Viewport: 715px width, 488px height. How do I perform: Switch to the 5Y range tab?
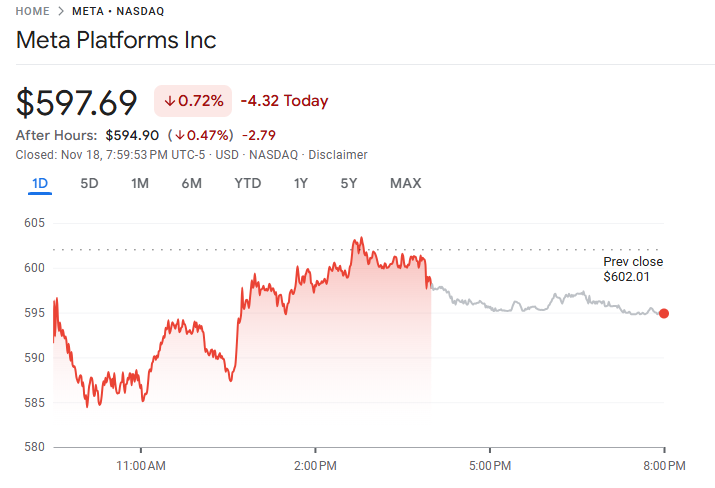coord(348,183)
